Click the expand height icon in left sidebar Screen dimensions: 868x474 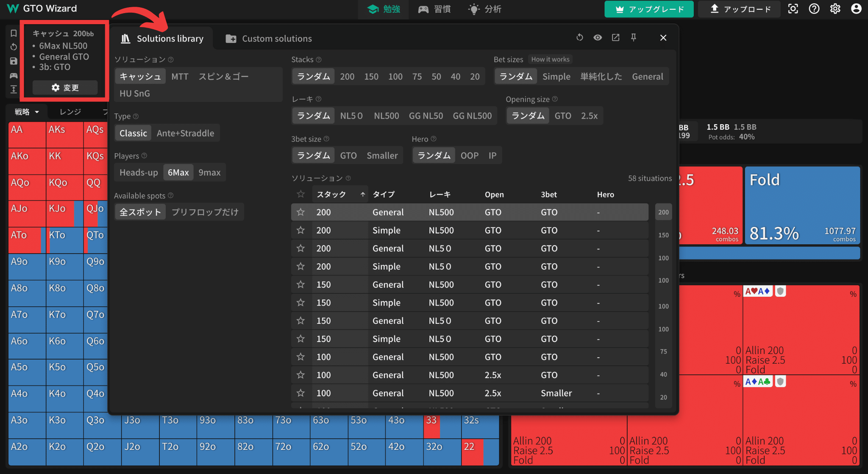click(14, 89)
